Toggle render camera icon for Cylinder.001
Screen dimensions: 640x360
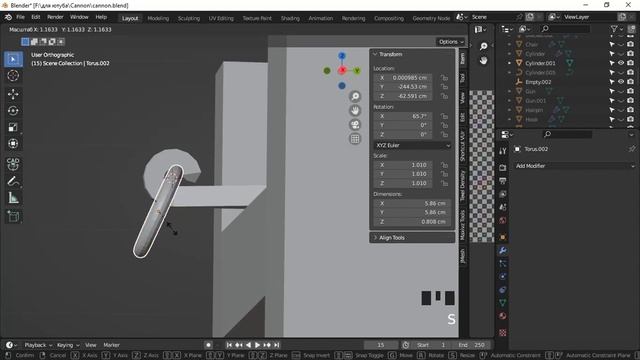(x=631, y=63)
